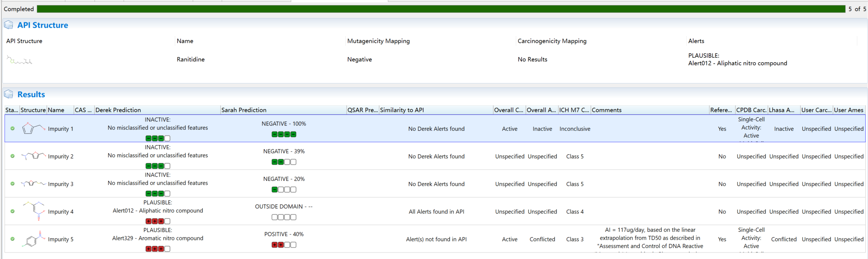Click the Mutagenicity Mapping header
This screenshot has height=259, width=868.
378,41
